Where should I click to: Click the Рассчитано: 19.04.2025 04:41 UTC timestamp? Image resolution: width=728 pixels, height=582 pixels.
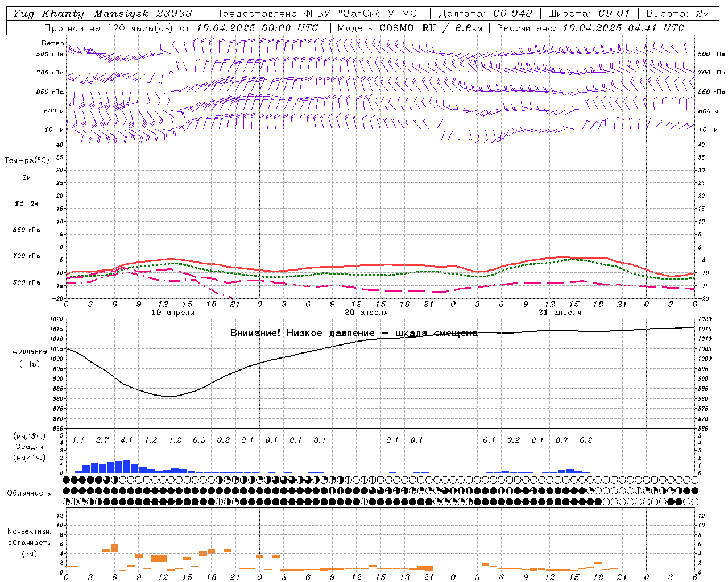pyautogui.click(x=590, y=28)
